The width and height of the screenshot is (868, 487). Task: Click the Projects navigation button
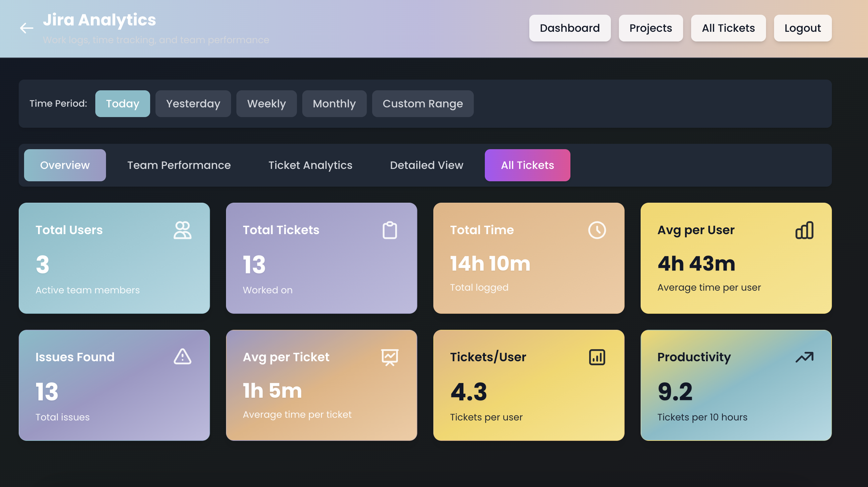[650, 28]
